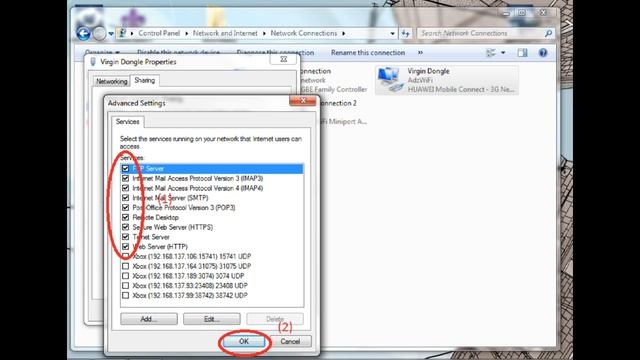
Task: Click the Delete button
Action: coord(275,319)
